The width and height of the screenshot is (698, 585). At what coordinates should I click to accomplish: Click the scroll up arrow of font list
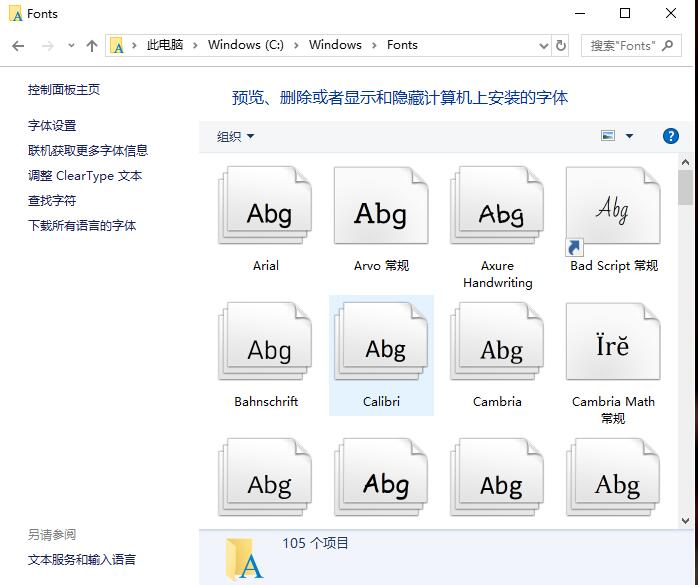click(x=686, y=162)
